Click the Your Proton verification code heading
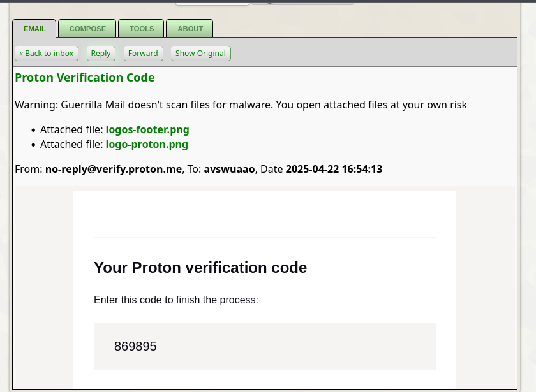 tap(200, 267)
